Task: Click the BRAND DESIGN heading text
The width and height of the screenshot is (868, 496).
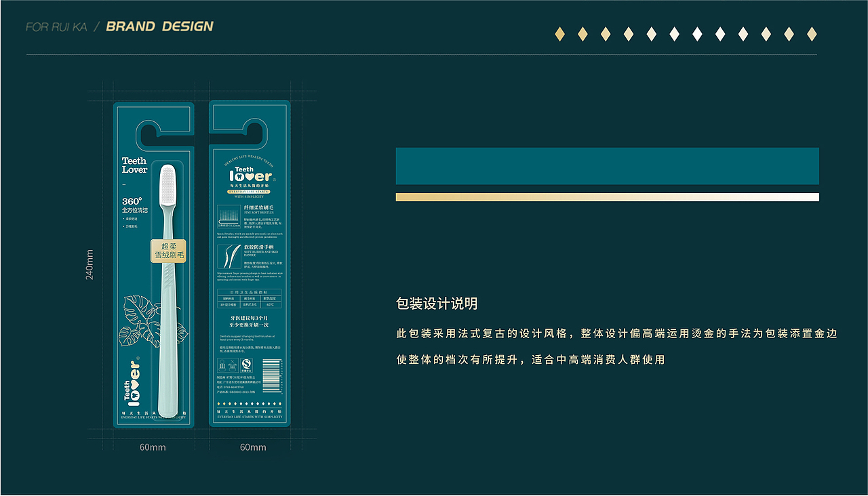Action: point(159,26)
